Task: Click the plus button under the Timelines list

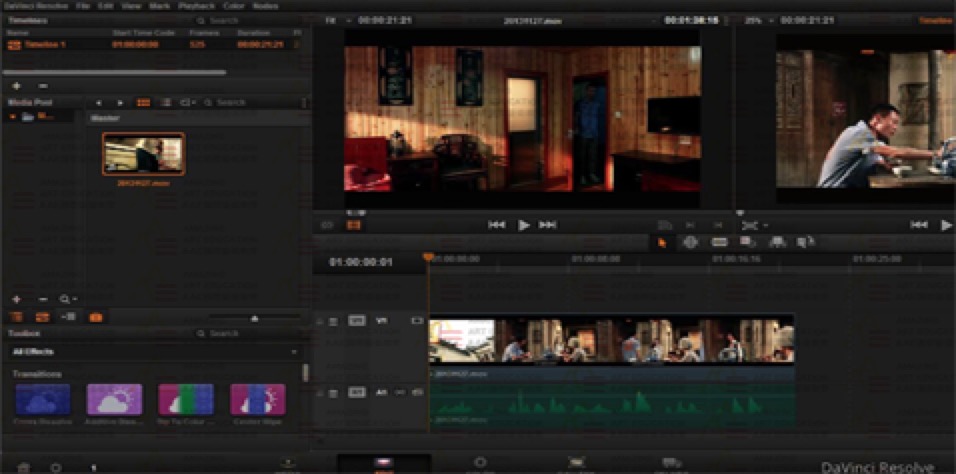Action: coord(16,86)
